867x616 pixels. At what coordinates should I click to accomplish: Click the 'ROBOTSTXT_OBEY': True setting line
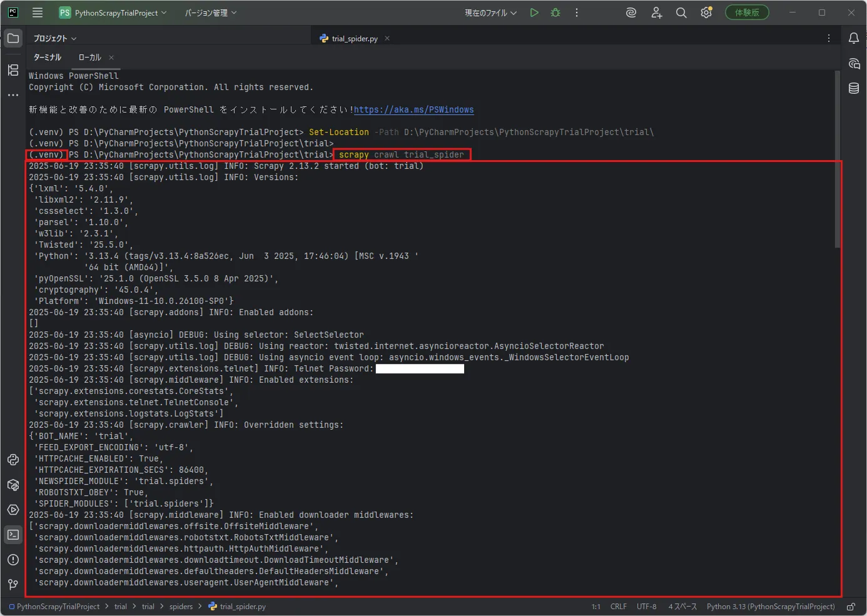(x=91, y=492)
